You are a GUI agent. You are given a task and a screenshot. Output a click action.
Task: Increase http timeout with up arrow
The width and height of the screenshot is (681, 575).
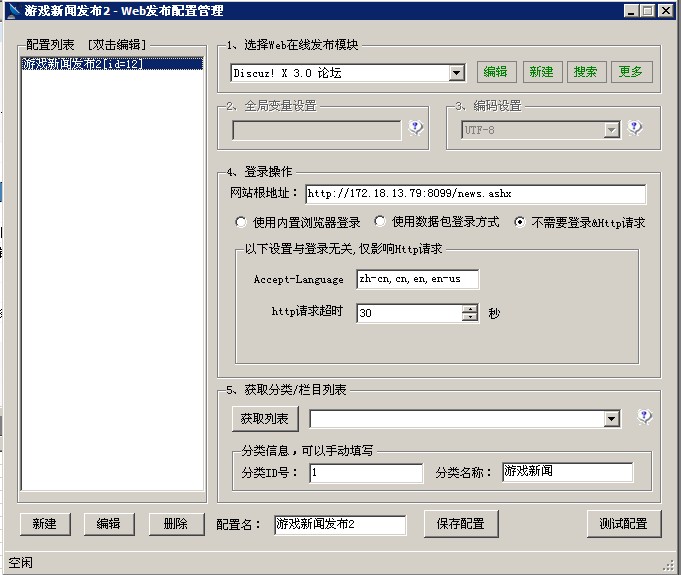coord(470,309)
